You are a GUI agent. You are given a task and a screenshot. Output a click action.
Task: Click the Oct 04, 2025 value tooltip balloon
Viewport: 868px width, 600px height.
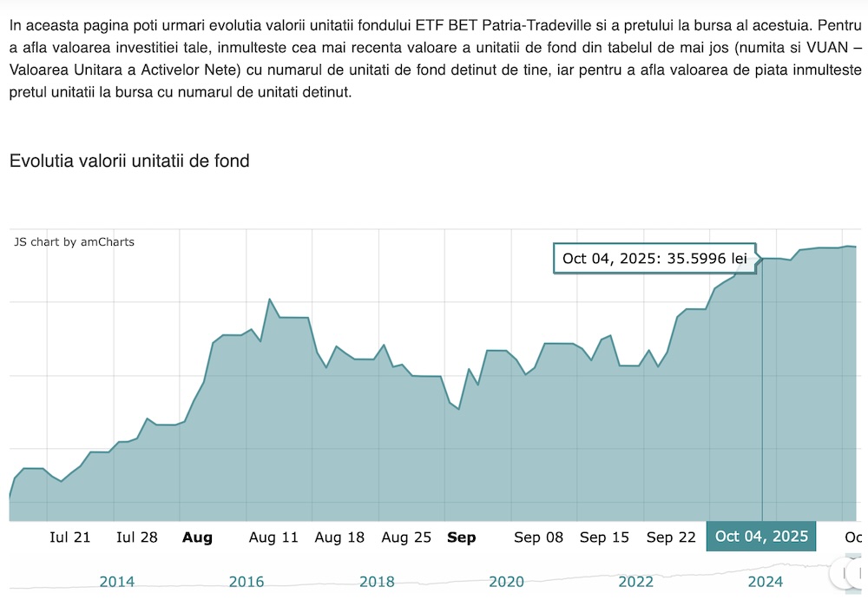click(x=654, y=259)
